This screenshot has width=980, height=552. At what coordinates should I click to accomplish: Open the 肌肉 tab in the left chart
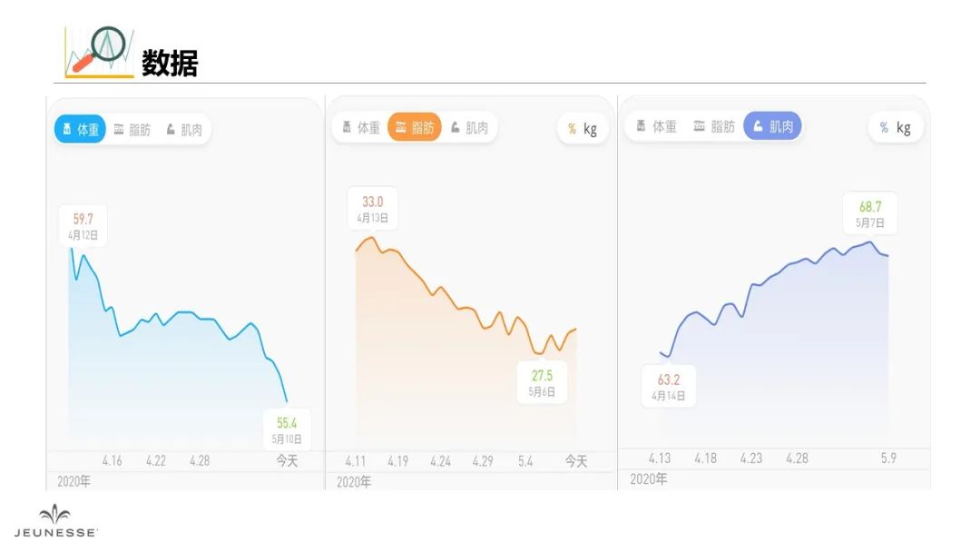pos(184,130)
